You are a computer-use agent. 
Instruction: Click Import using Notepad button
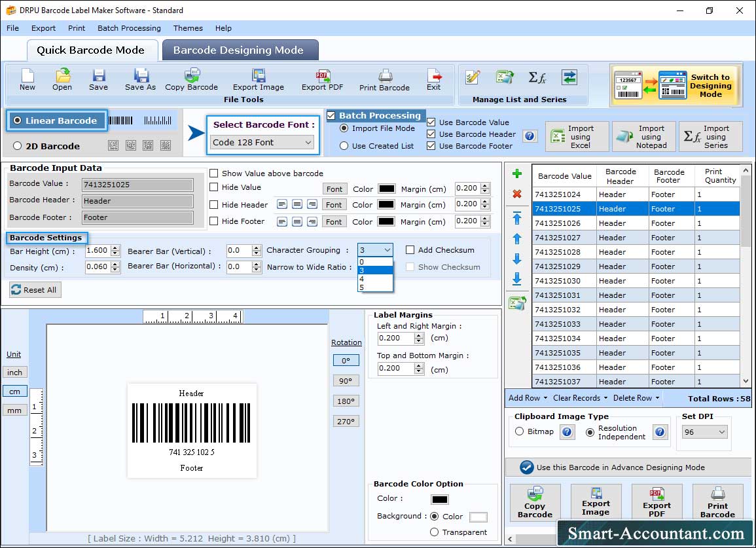[643, 137]
